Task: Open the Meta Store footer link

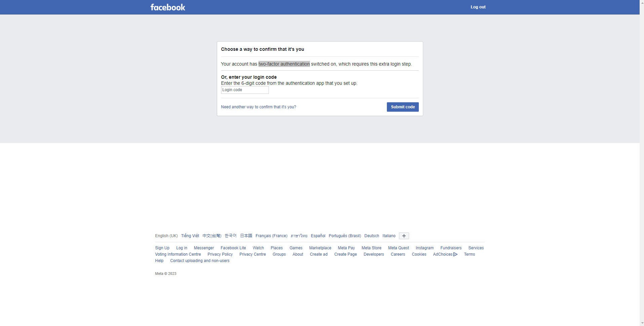Action: (371, 248)
